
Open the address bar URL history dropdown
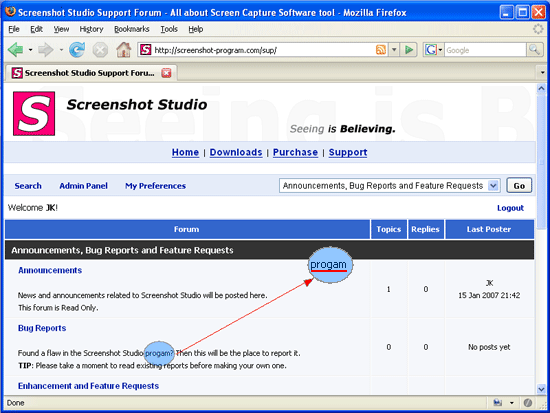(394, 50)
